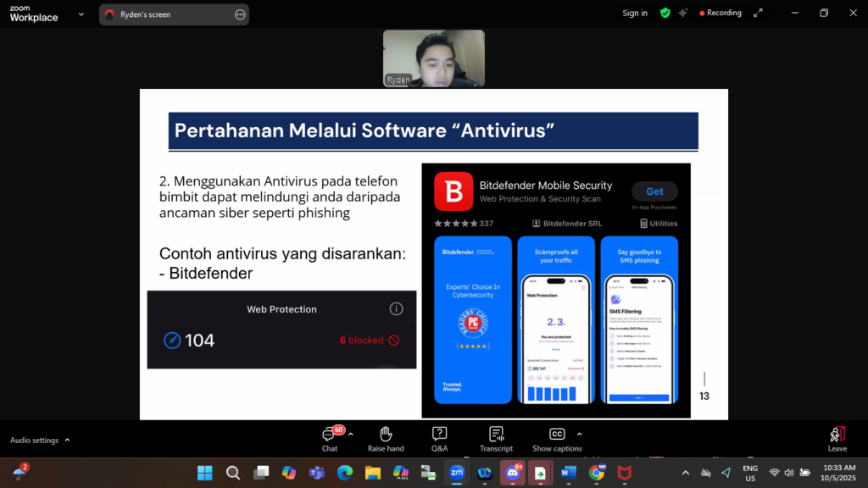Open the Q&A panel
This screenshot has width=868, height=488.
[x=440, y=440]
